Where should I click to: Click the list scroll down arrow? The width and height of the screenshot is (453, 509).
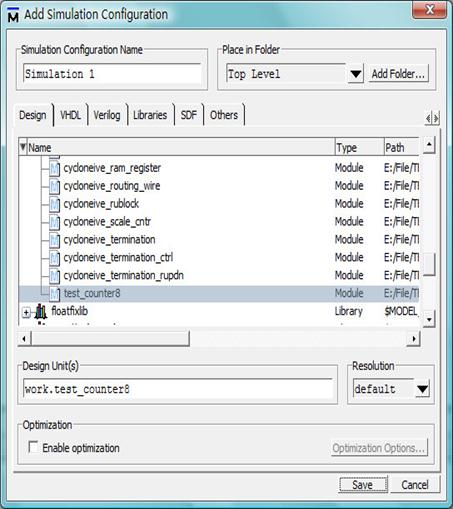pyautogui.click(x=429, y=319)
